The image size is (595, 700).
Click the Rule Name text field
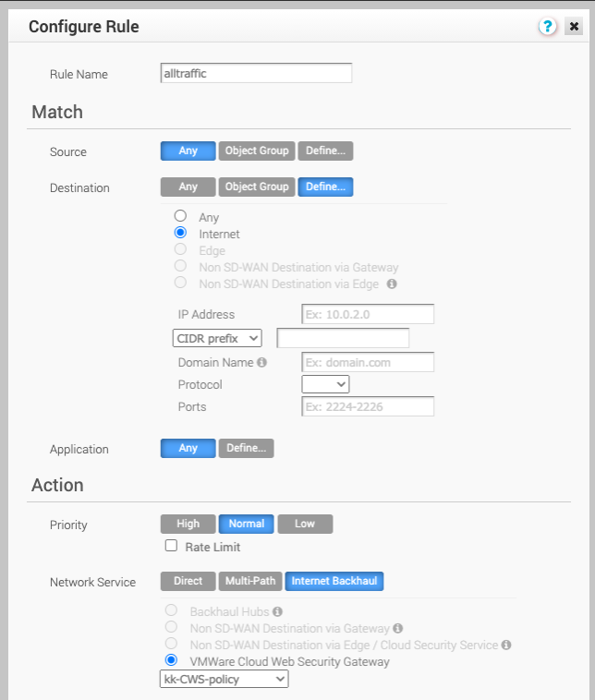pos(256,73)
